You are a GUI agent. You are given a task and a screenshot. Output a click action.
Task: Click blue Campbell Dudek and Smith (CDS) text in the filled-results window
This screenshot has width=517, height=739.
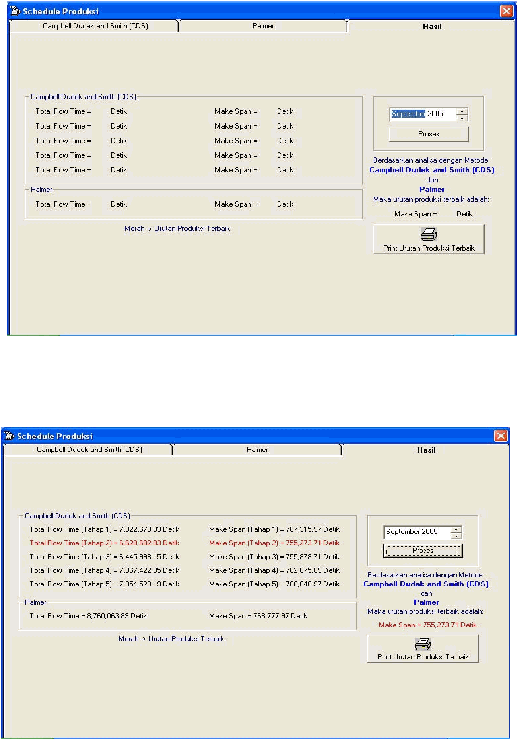426,584
